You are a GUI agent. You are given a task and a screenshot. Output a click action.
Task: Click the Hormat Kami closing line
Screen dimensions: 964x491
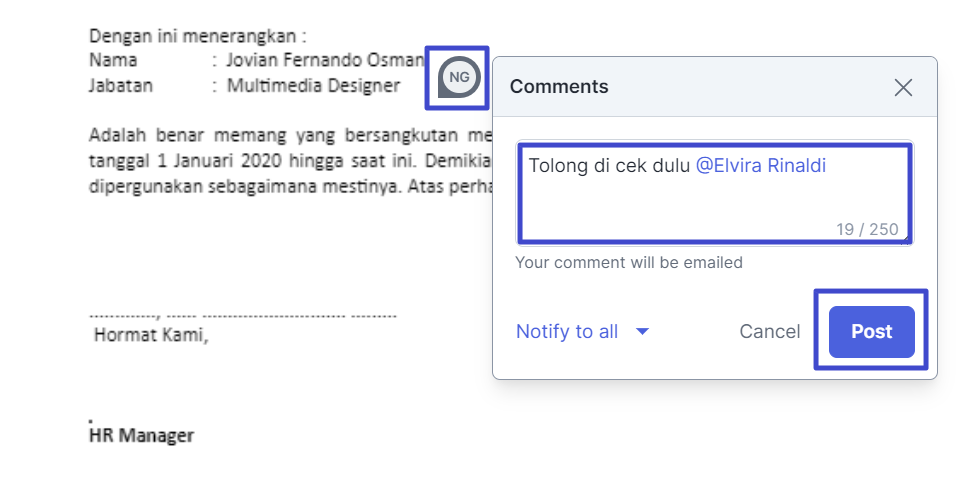pos(151,335)
